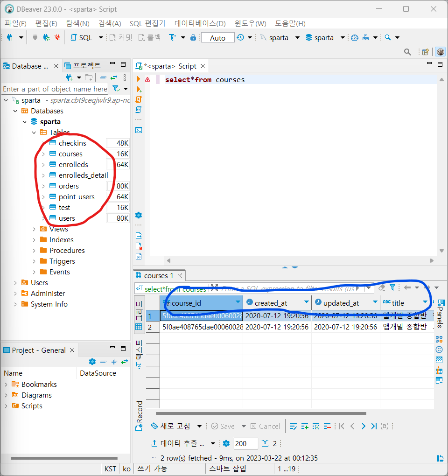Image resolution: width=448 pixels, height=476 pixels.
Task: Expand the Bookmarks folder in Project
Action: coord(6,385)
